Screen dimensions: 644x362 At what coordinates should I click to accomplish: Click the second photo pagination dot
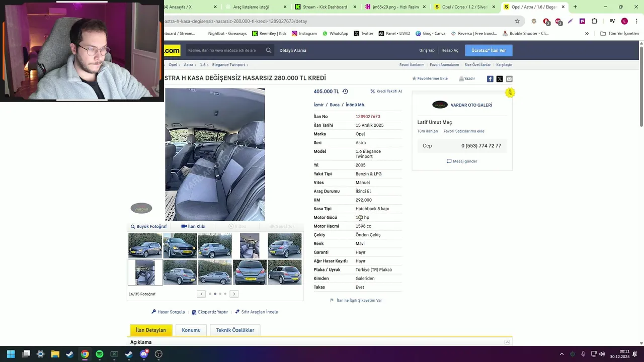tap(215, 294)
